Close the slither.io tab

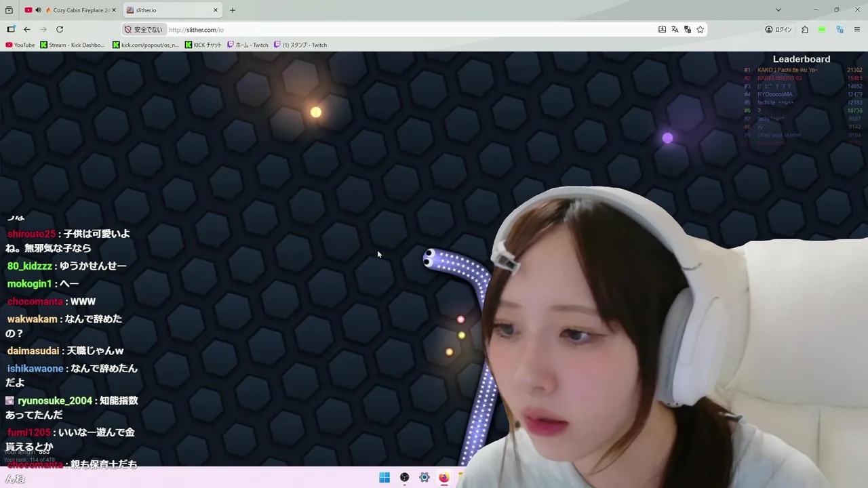coord(216,10)
